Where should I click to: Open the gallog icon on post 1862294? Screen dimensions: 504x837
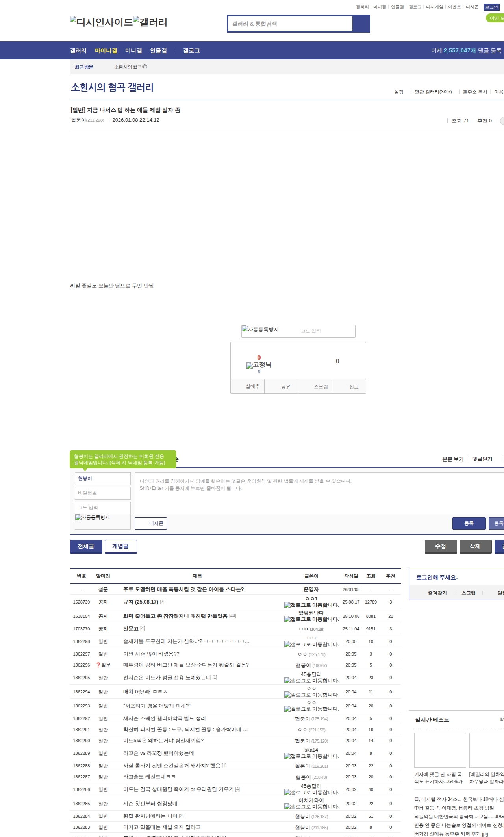311,695
